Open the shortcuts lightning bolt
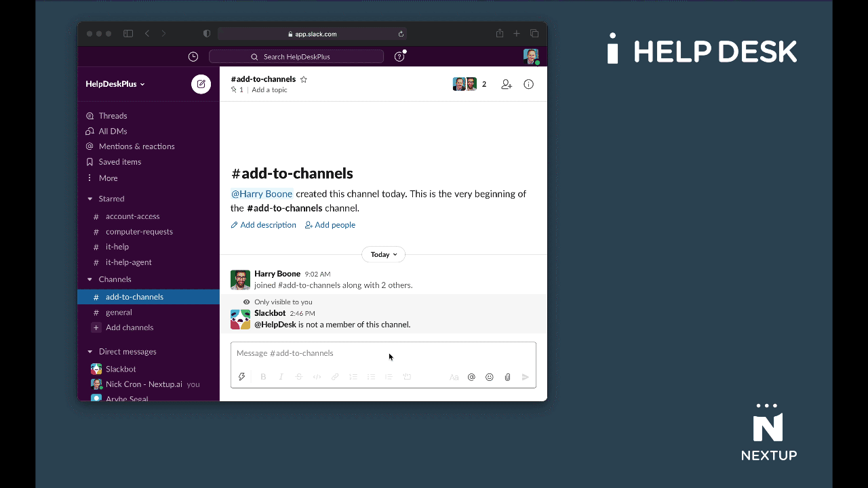 [241, 377]
